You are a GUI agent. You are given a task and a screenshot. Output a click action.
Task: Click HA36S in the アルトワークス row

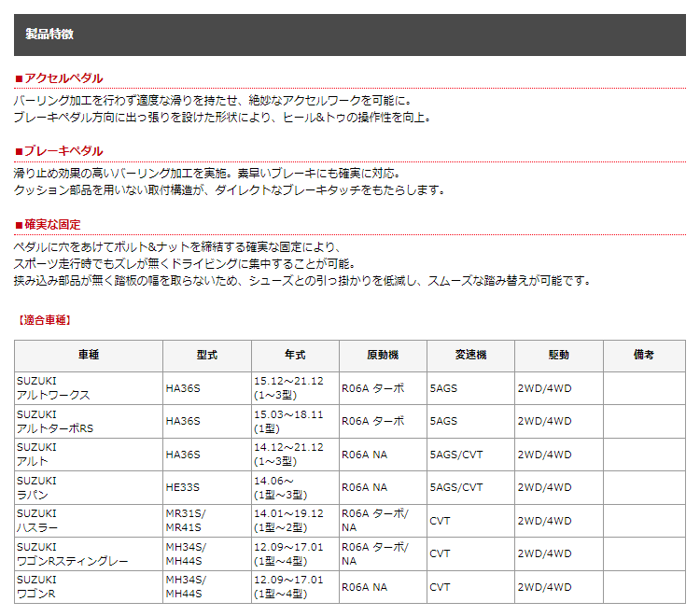click(183, 388)
